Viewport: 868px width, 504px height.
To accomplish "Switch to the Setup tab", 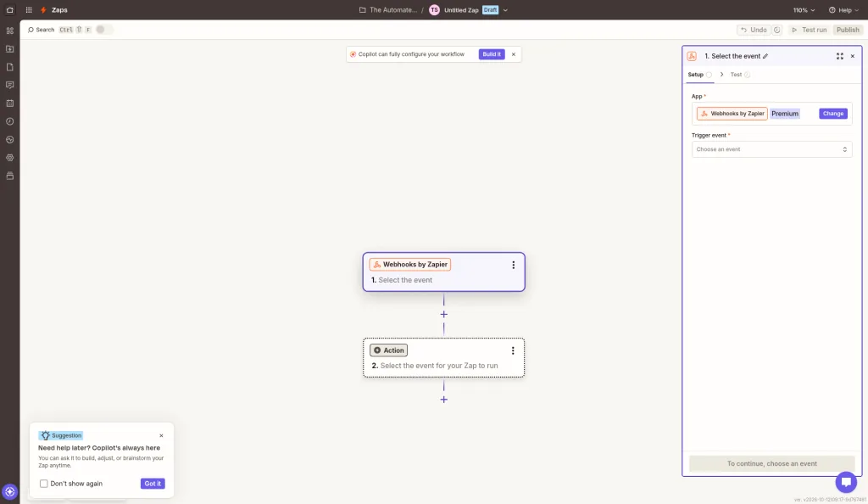I will [699, 74].
